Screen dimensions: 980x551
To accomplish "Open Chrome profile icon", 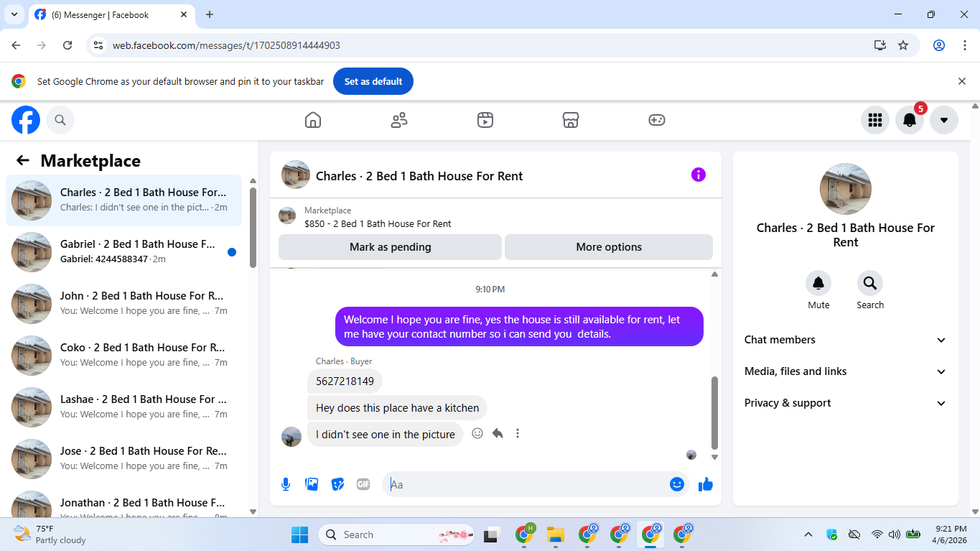I will point(939,45).
